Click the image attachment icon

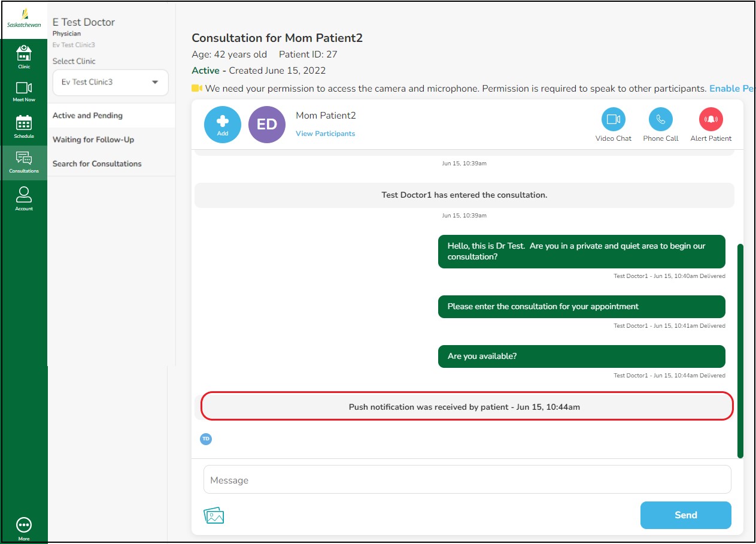pyautogui.click(x=214, y=515)
